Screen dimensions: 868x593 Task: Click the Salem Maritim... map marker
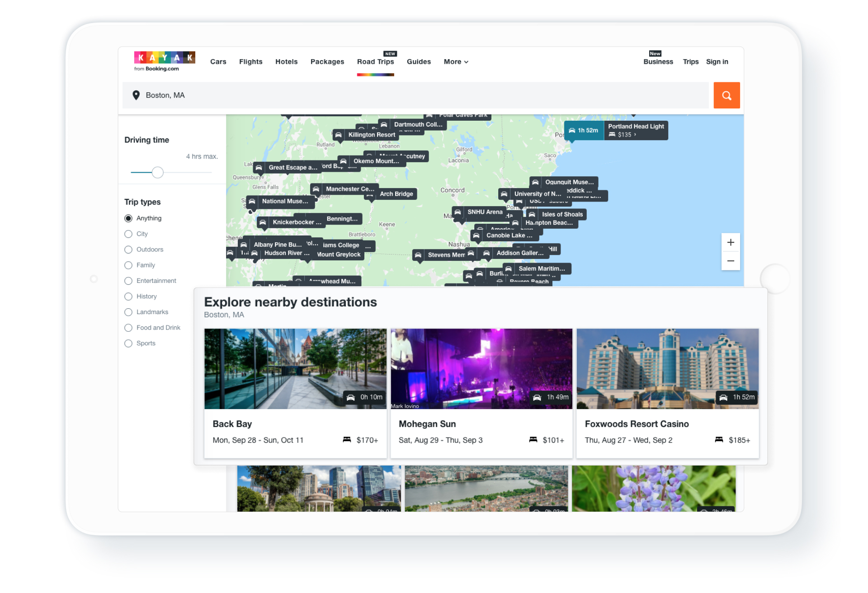pos(537,268)
